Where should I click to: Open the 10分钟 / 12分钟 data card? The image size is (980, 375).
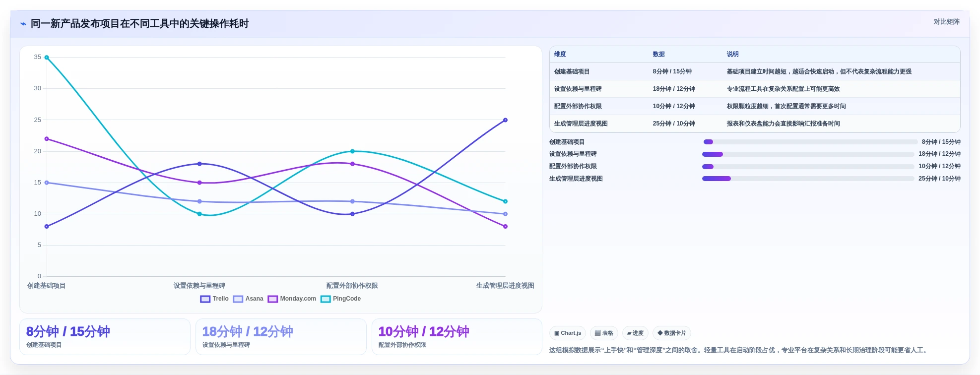pyautogui.click(x=457, y=337)
